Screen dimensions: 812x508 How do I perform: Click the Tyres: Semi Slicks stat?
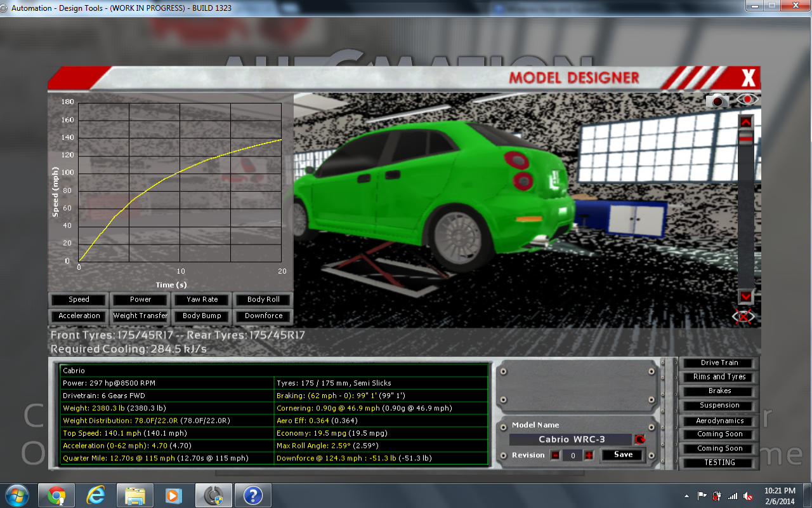pos(381,383)
